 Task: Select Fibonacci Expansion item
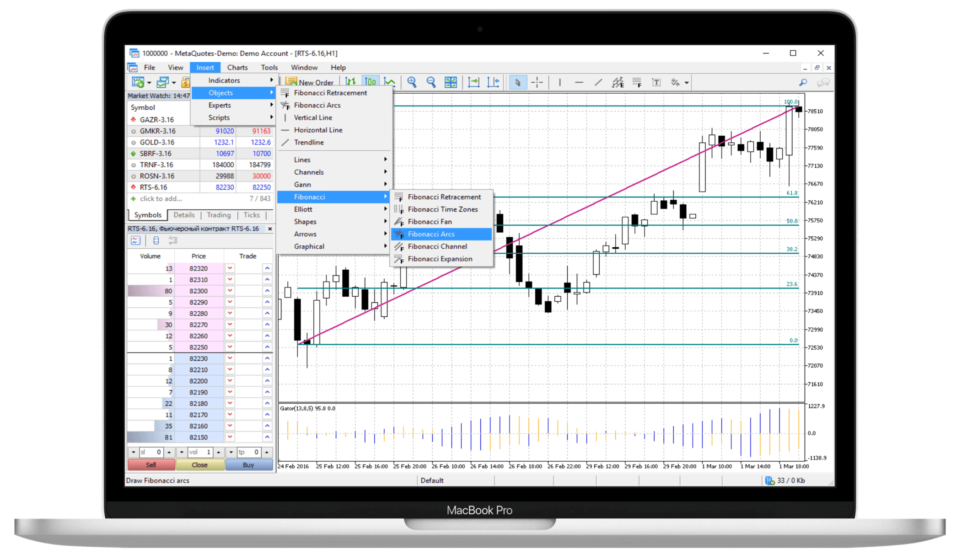coord(442,259)
